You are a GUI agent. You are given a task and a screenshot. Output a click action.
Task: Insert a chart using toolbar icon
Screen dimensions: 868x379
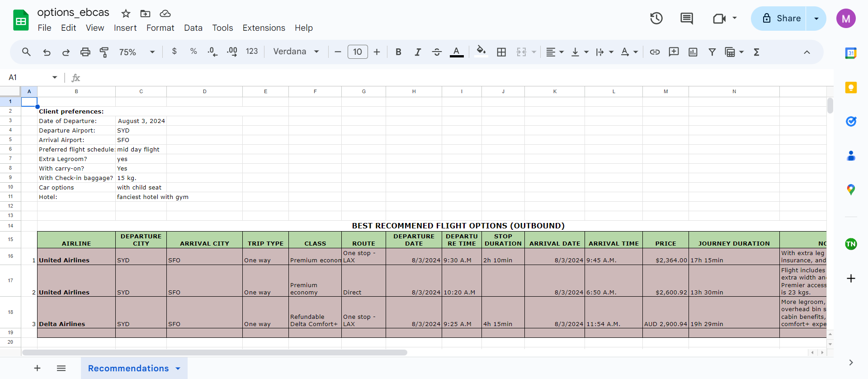pos(693,52)
